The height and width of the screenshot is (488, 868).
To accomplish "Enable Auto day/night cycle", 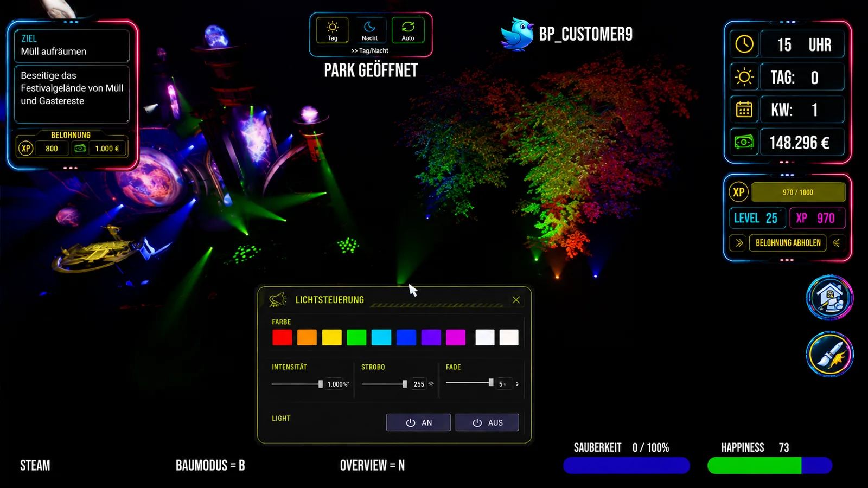I will click(408, 30).
